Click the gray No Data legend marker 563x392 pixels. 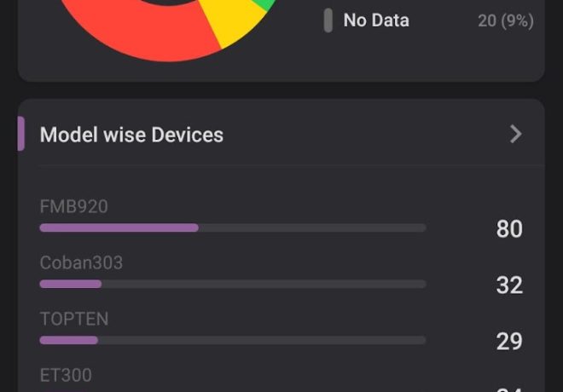(x=328, y=20)
